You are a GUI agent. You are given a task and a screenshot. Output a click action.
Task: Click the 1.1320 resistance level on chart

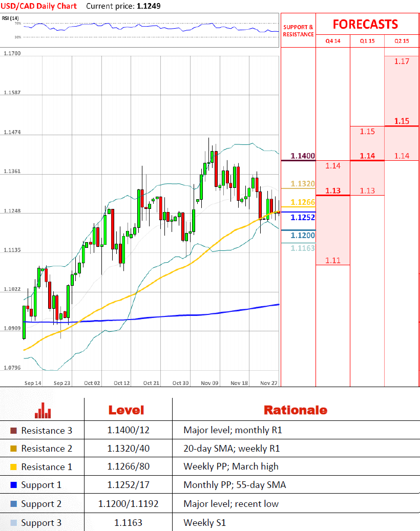pos(303,183)
